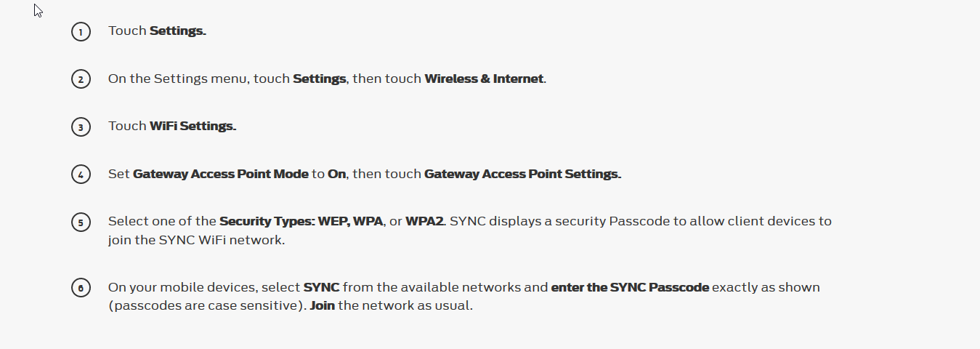Click the step 1 circle icon
Screen dimensions: 980x349
click(81, 31)
